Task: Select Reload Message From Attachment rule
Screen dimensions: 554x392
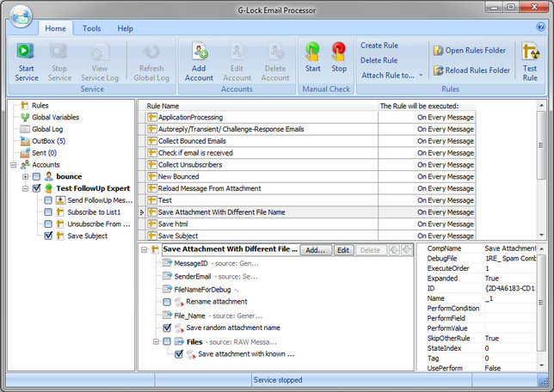Action: (306, 188)
